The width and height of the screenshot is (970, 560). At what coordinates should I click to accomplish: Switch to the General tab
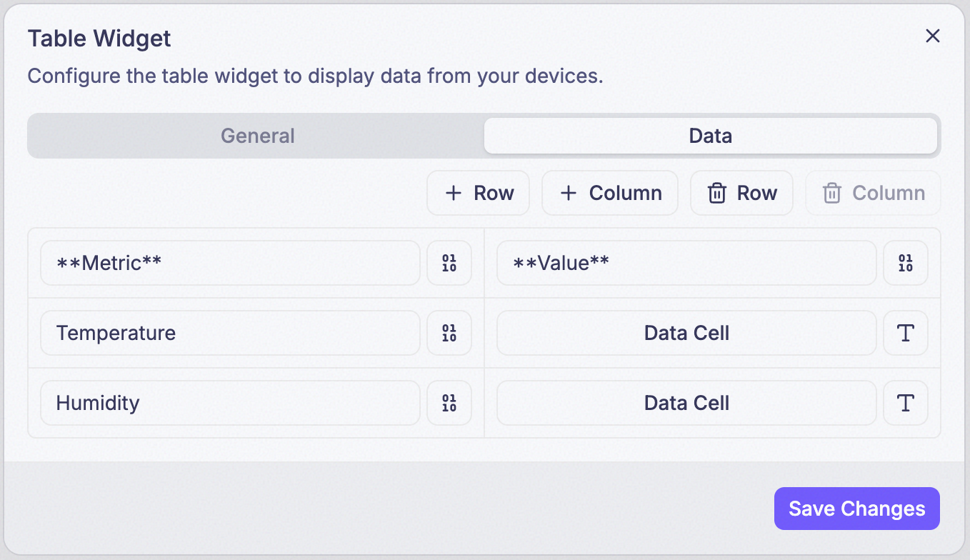pyautogui.click(x=257, y=136)
